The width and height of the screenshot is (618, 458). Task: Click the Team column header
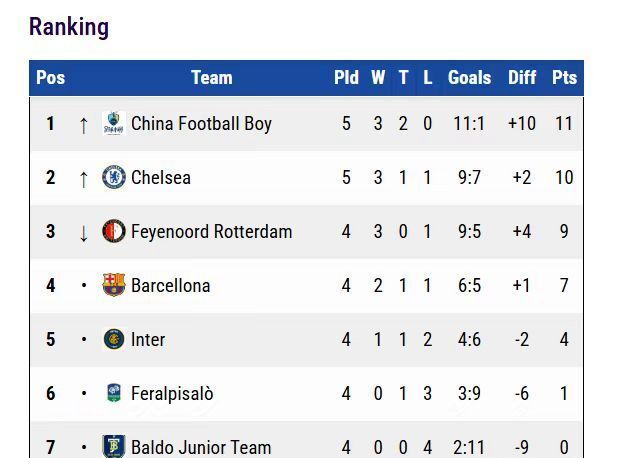211,78
